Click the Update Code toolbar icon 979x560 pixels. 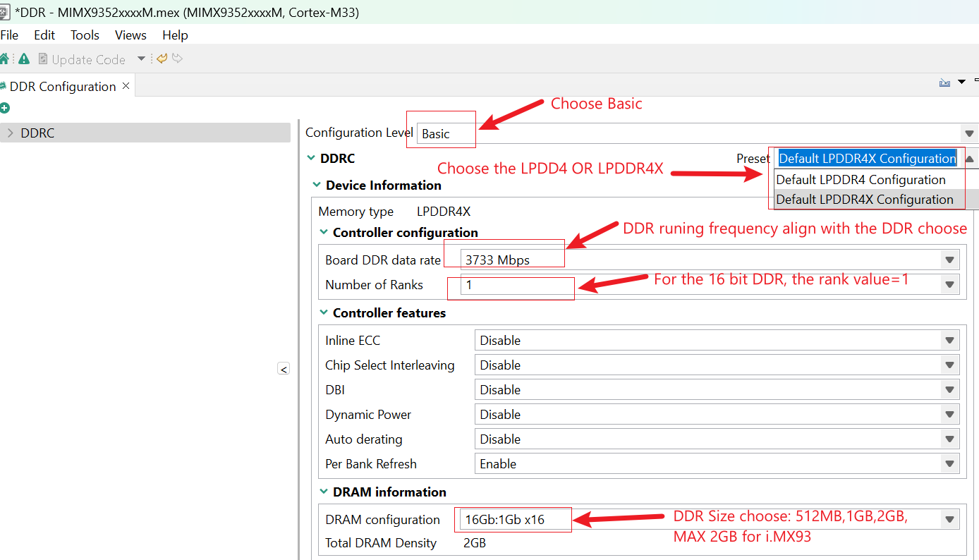44,59
